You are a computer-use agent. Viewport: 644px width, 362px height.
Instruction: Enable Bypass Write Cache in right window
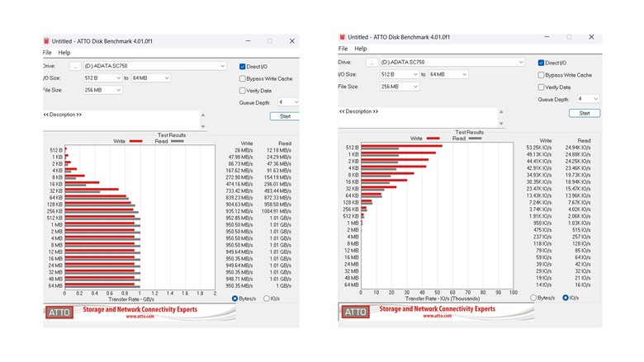click(x=541, y=75)
